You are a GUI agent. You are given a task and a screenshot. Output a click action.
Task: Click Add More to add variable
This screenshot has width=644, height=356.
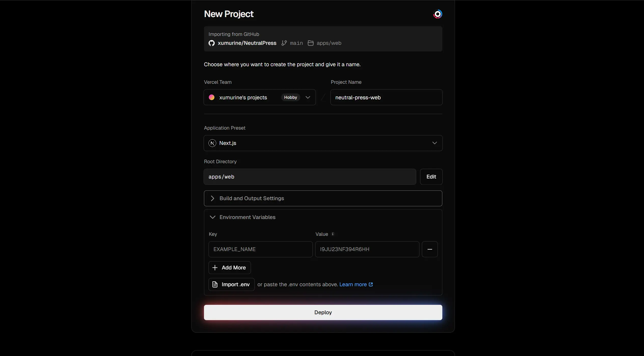pyautogui.click(x=229, y=268)
